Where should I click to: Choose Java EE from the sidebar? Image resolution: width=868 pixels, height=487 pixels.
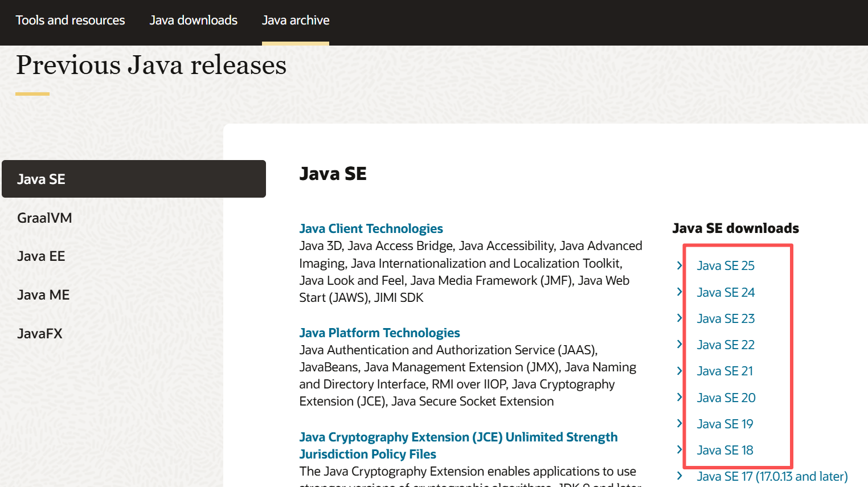[x=41, y=256]
